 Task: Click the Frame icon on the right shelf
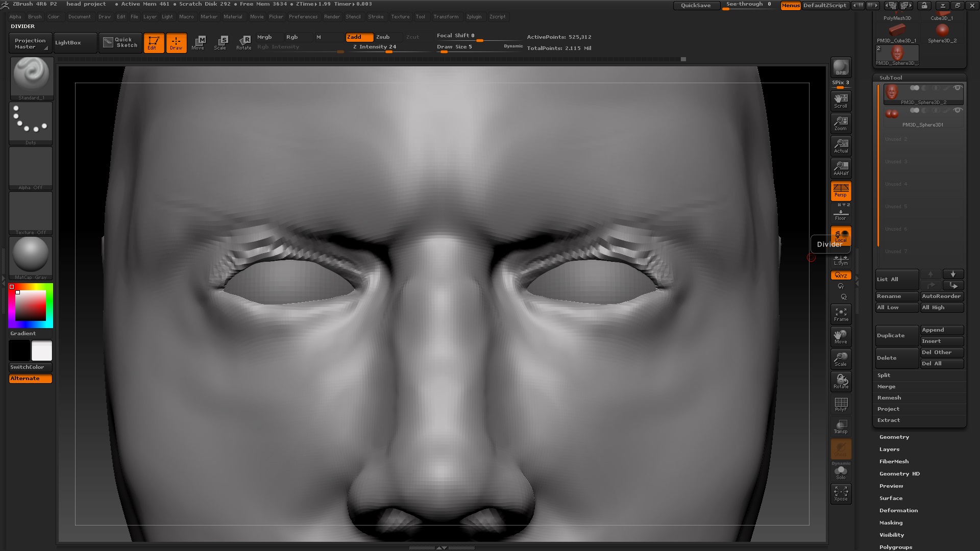tap(841, 314)
